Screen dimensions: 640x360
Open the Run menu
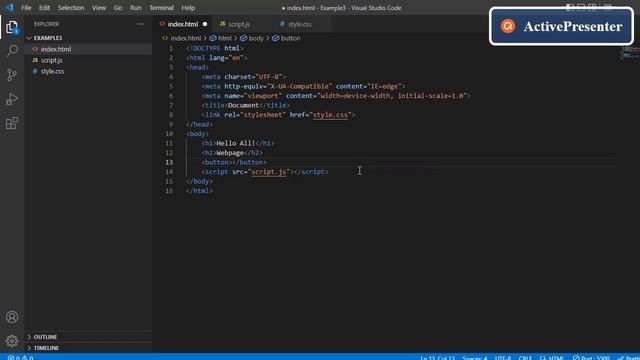[x=136, y=8]
